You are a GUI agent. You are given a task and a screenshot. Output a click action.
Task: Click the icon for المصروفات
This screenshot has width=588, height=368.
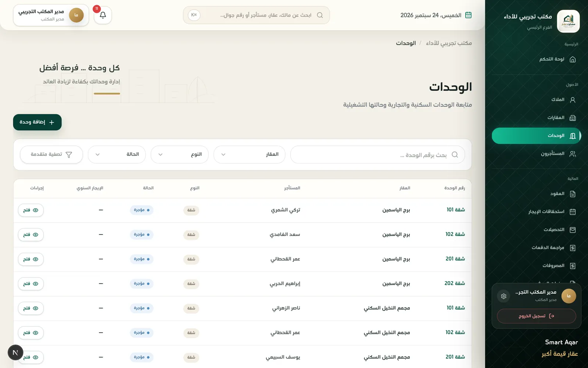click(573, 266)
